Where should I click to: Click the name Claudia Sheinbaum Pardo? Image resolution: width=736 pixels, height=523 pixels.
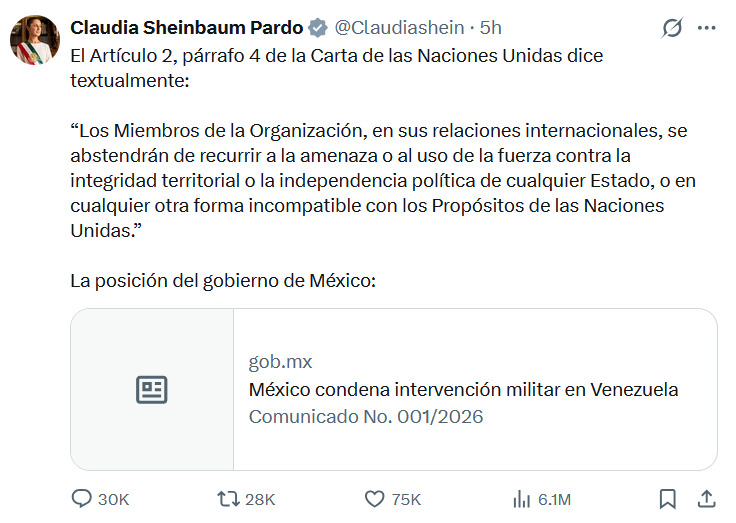pos(186,28)
